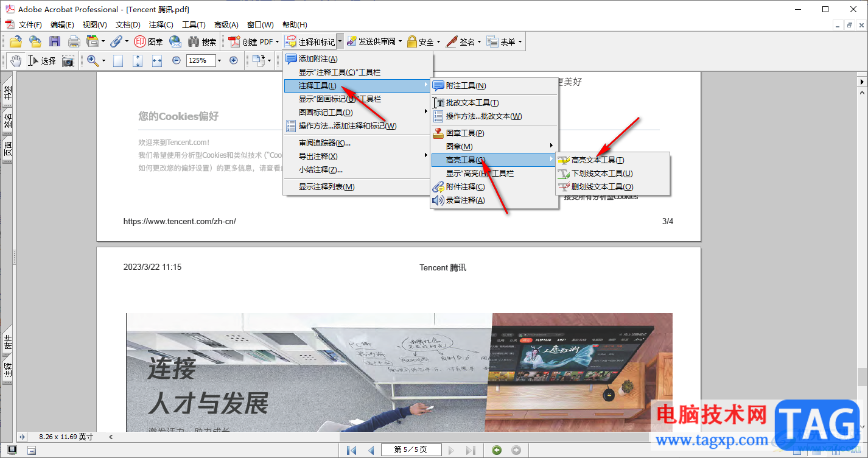Viewport: 868px width, 458px height.
Task: Click the 125% zoom level field
Action: [x=201, y=60]
